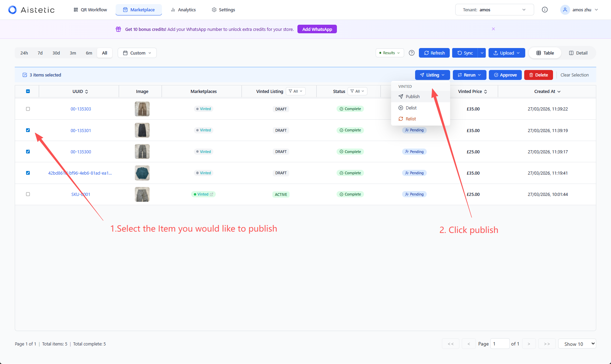
Task: Switch to Table view
Action: (545, 53)
